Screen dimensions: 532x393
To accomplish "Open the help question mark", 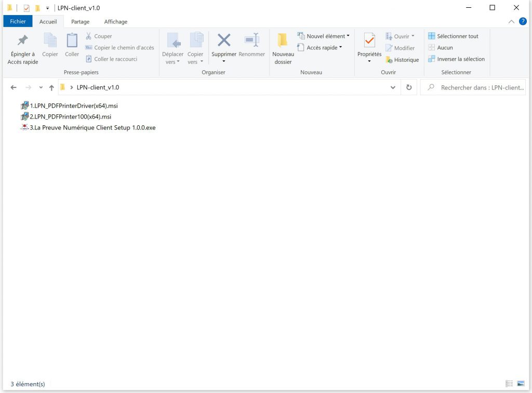I will 523,21.
